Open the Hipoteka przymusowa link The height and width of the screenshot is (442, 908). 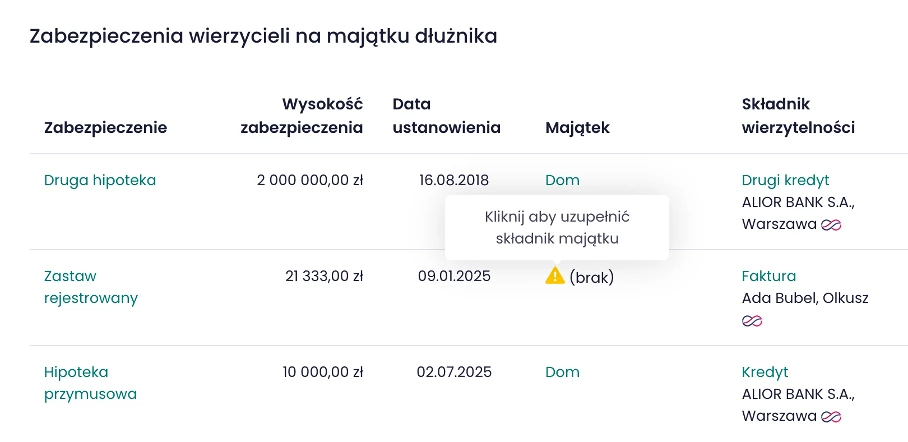pyautogui.click(x=90, y=383)
